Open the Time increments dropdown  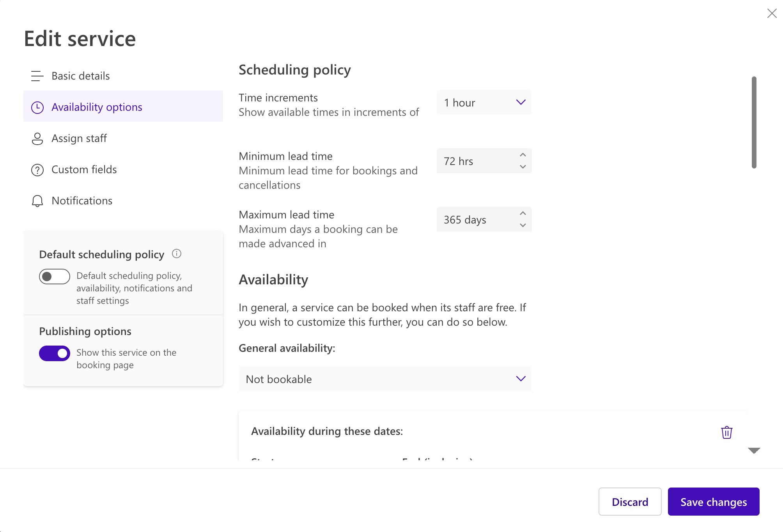point(484,102)
